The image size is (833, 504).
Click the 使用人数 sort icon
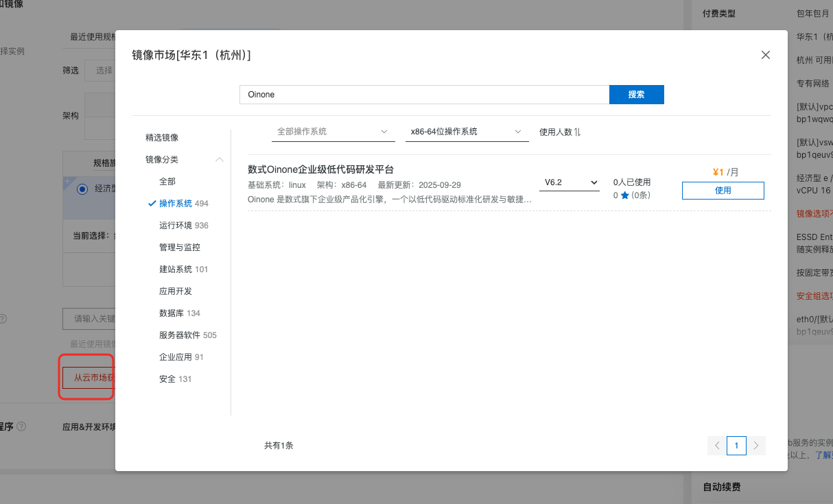577,132
